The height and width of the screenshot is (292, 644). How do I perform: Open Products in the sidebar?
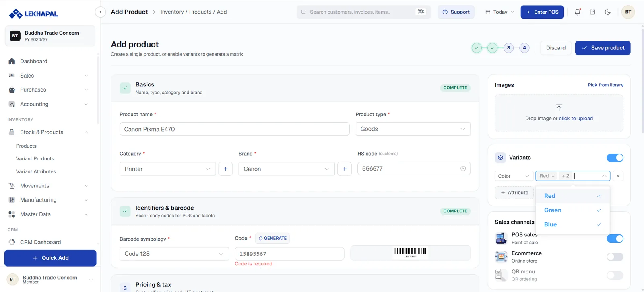[26, 146]
